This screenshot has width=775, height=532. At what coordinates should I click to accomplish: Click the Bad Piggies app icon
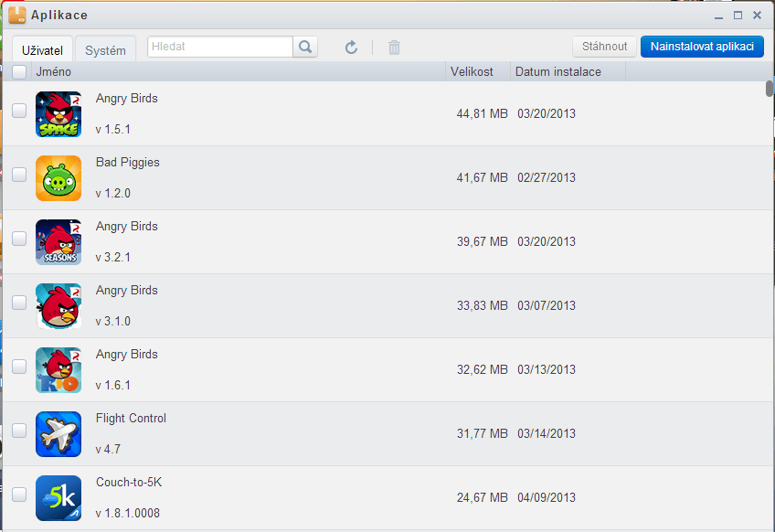point(58,178)
